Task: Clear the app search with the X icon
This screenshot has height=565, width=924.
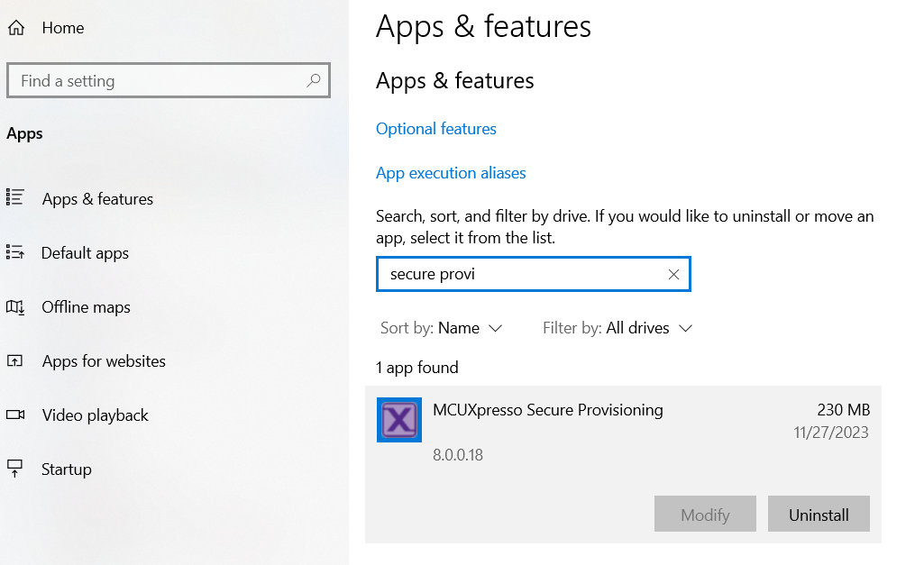Action: pos(673,274)
